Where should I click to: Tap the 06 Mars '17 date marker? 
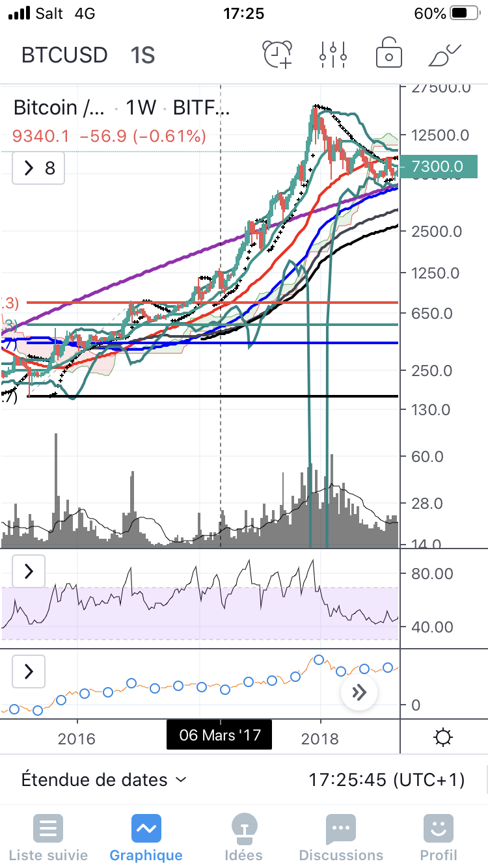219,735
